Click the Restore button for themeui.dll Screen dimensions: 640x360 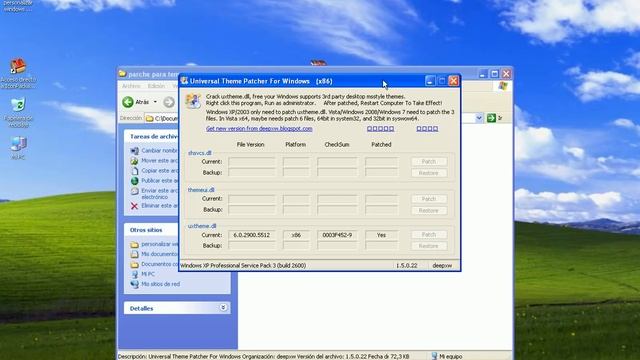click(429, 211)
